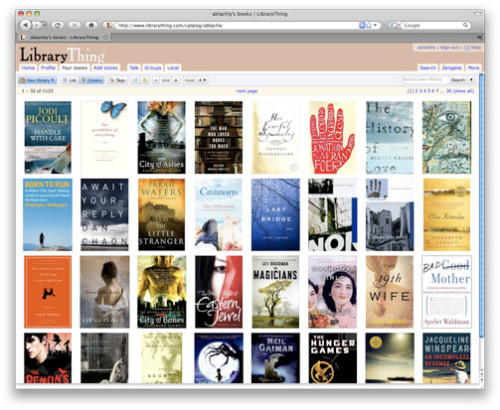Click the username link beside Sign out
The image size is (500, 410).
(426, 48)
